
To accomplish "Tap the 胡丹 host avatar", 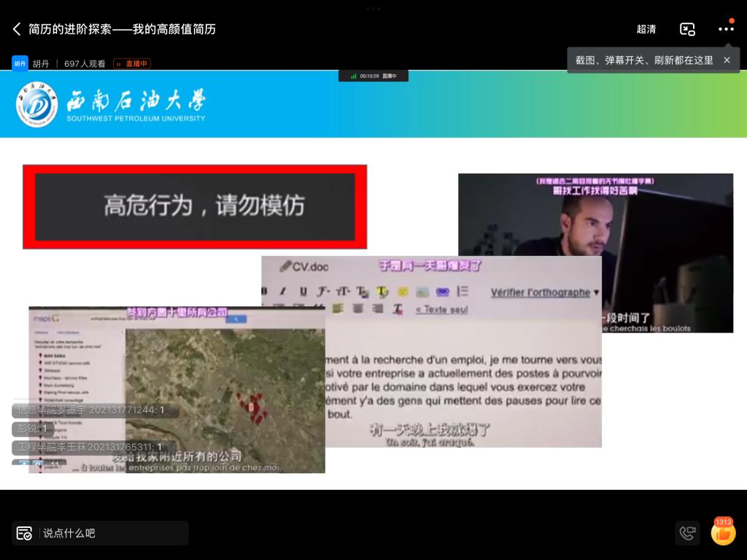I will point(20,63).
